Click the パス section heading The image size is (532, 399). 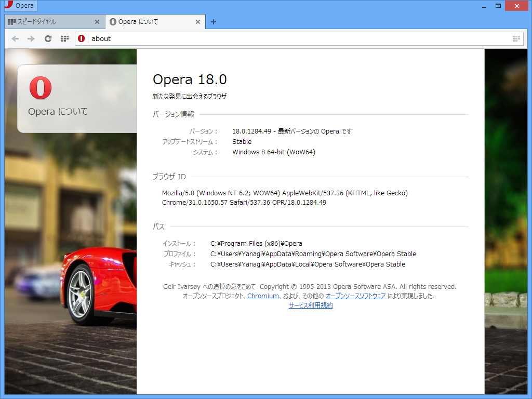point(158,227)
